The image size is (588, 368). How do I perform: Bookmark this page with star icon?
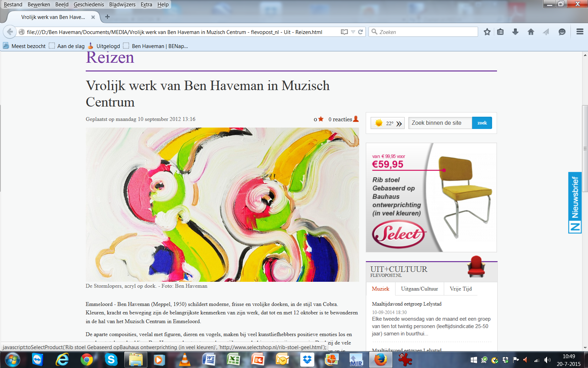click(x=487, y=32)
